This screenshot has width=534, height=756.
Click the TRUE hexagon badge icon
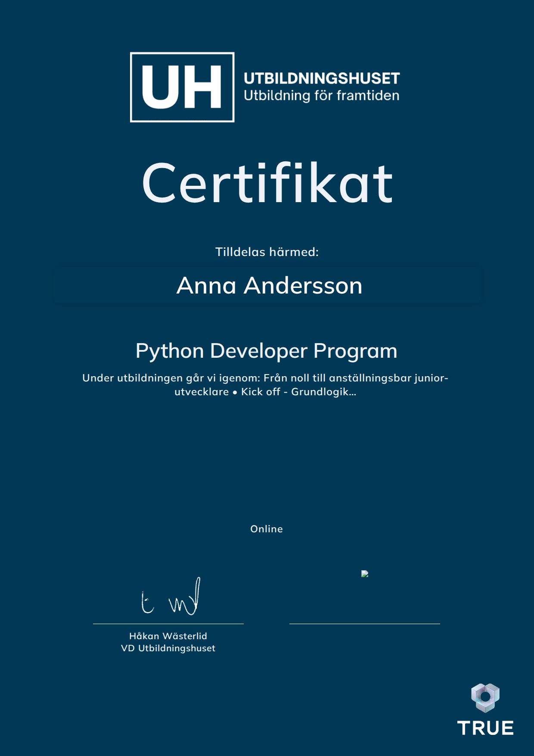point(485,697)
